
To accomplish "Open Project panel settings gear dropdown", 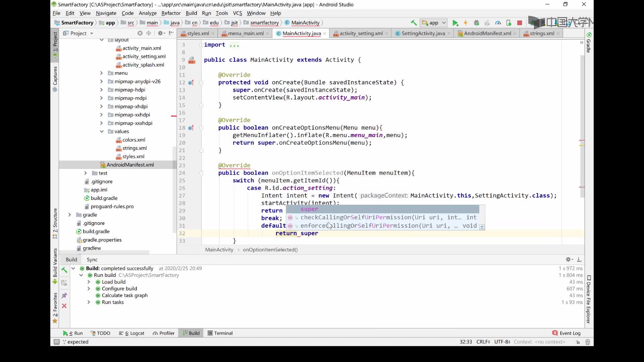I will [x=161, y=33].
